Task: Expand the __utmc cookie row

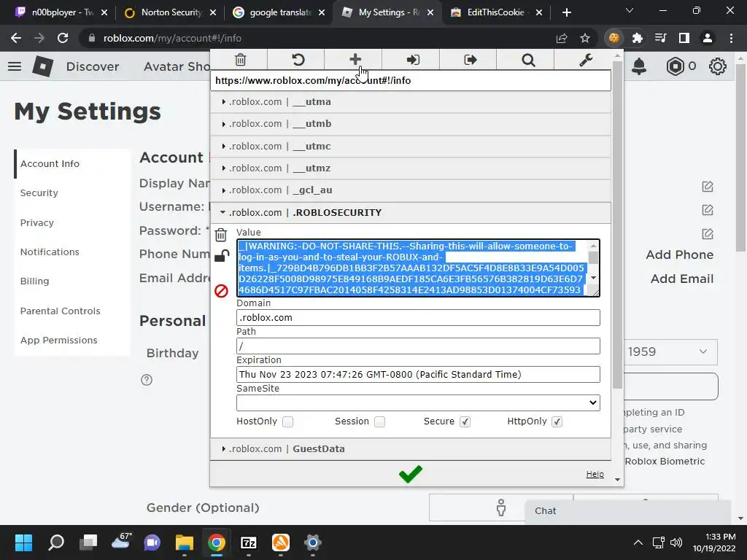Action: (x=411, y=146)
